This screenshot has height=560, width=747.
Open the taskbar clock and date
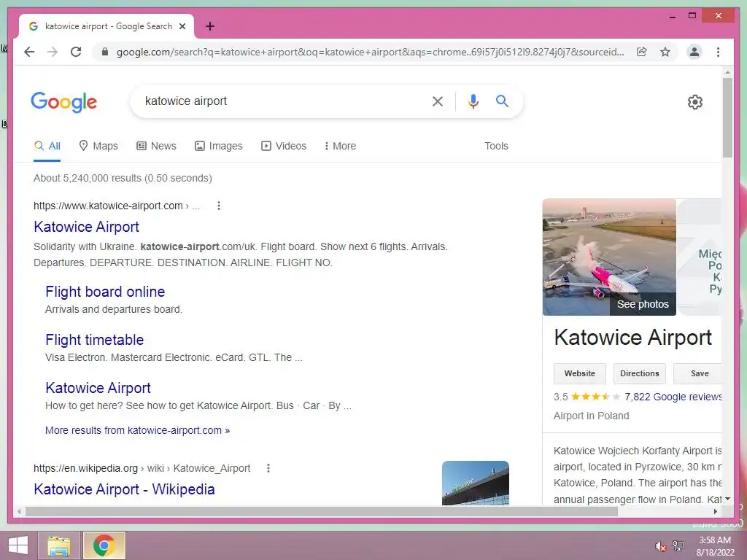coord(715,546)
